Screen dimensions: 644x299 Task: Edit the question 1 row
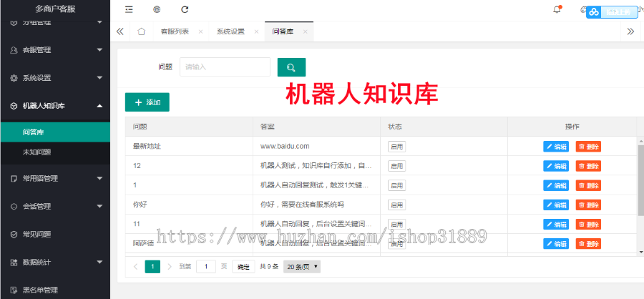(556, 185)
